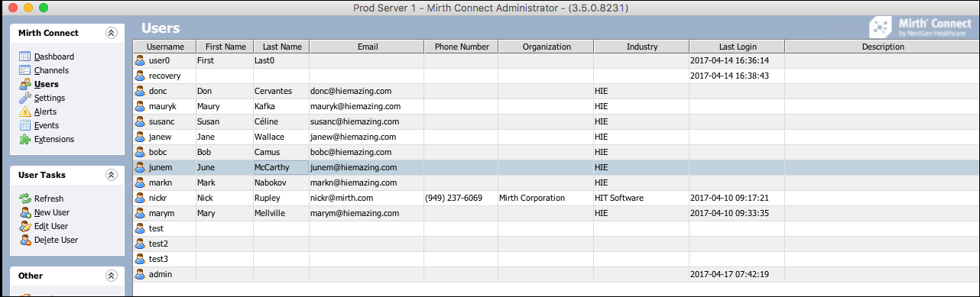Image resolution: width=980 pixels, height=297 pixels.
Task: Click the Users icon in sidebar
Action: pos(24,84)
